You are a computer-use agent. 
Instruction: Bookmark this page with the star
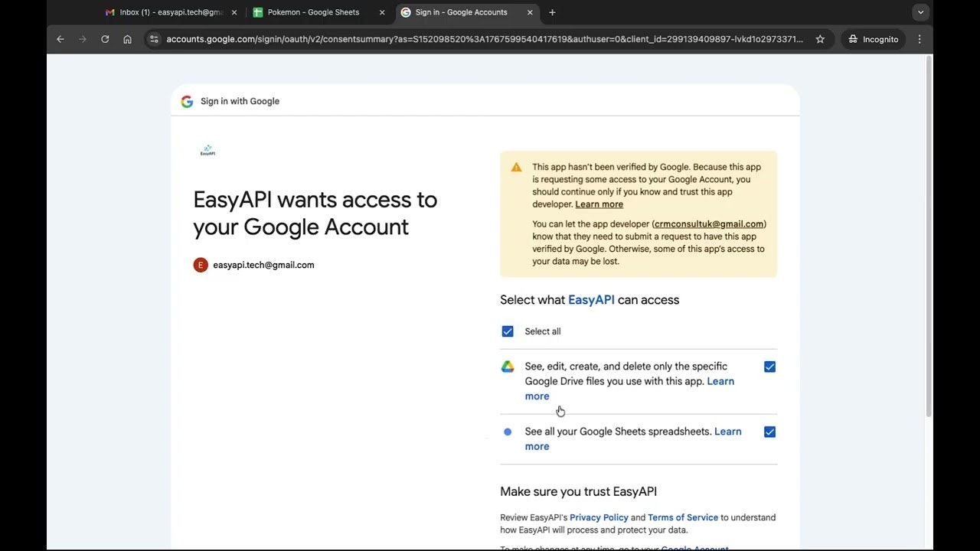tap(820, 39)
